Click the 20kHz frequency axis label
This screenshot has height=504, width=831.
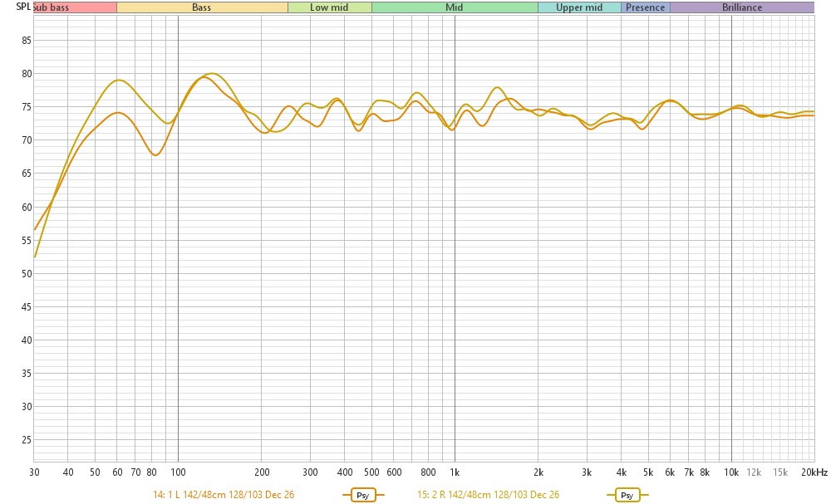pos(814,472)
